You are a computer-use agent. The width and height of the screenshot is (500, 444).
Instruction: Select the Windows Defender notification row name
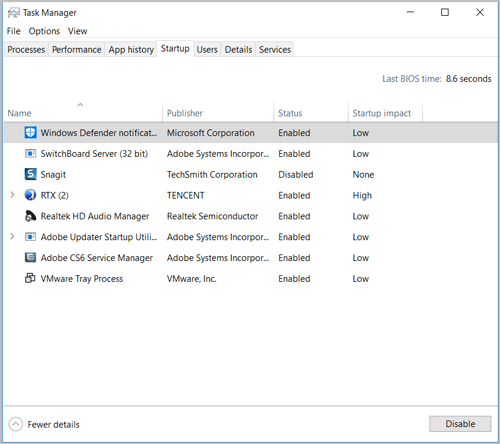pyautogui.click(x=99, y=133)
